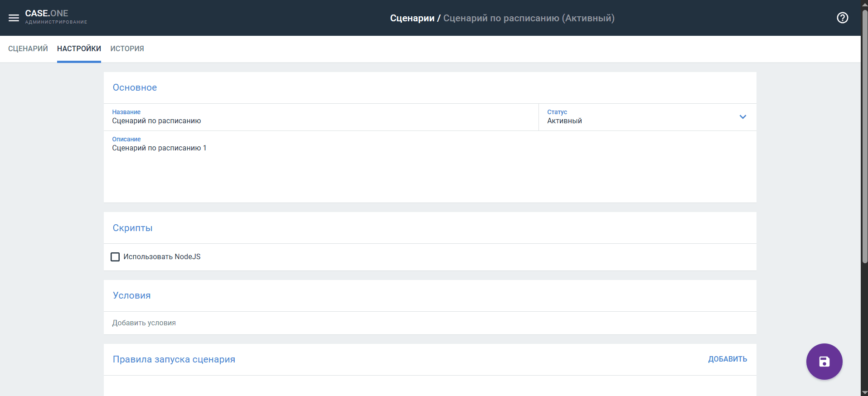
Task: Click the scrollbar down arrow
Action: pyautogui.click(x=864, y=392)
